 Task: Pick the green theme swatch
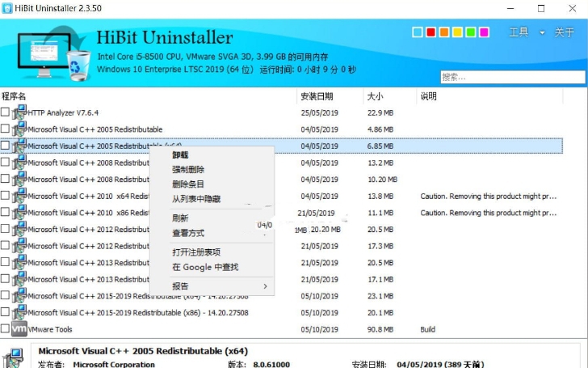point(471,32)
